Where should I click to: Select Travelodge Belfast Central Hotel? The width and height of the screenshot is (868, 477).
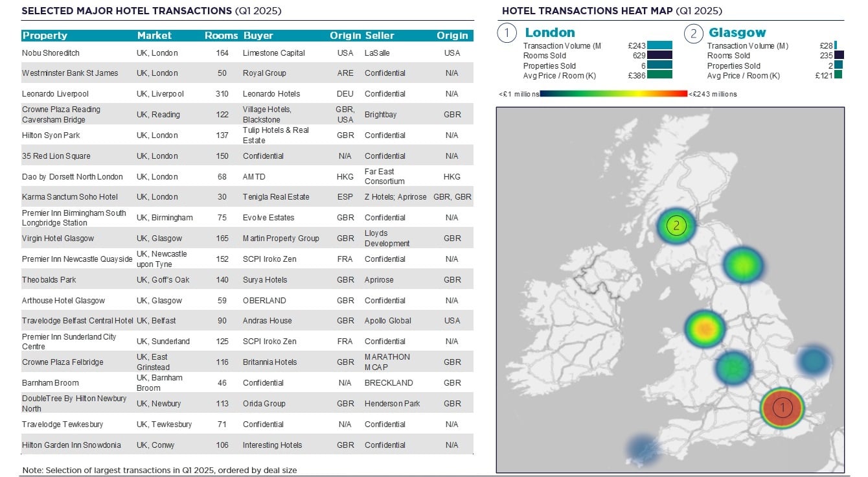click(x=78, y=321)
